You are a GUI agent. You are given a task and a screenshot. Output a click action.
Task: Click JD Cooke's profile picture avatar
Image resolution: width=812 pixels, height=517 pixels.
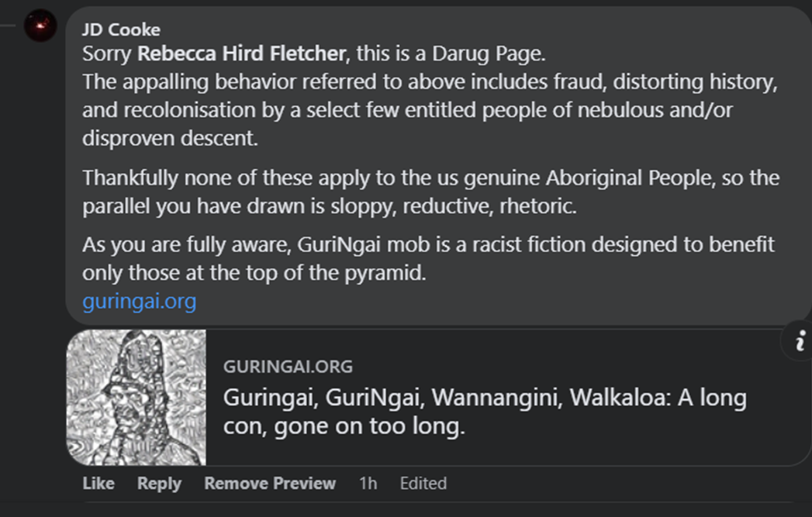coord(40,26)
